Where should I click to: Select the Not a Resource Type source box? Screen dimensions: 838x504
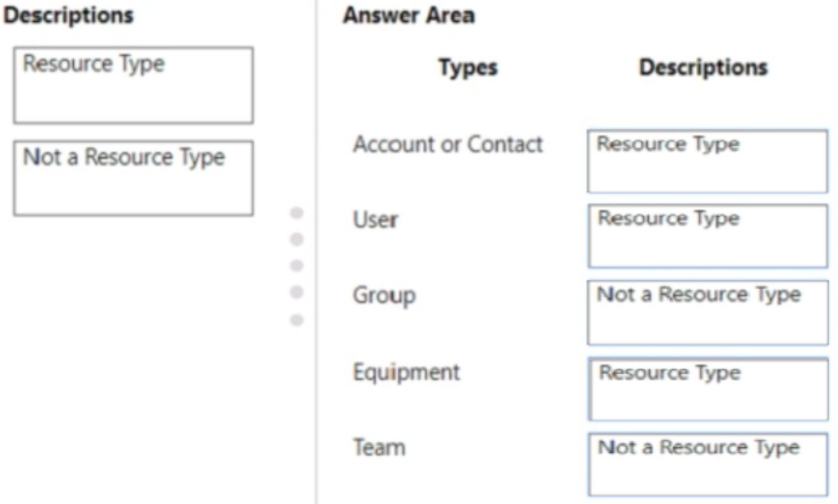coord(133,178)
